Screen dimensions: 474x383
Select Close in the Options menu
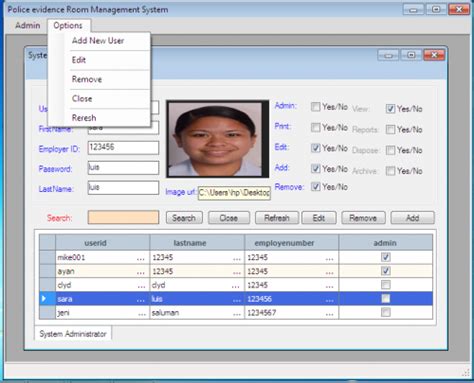[82, 99]
